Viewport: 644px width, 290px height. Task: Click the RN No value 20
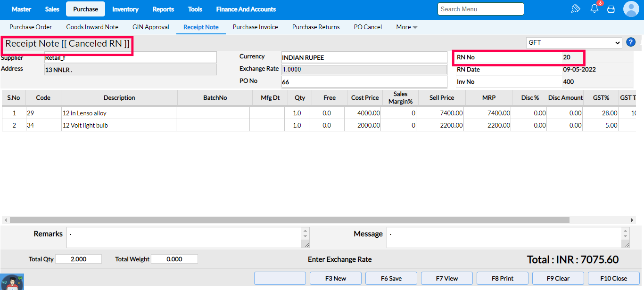(x=567, y=57)
